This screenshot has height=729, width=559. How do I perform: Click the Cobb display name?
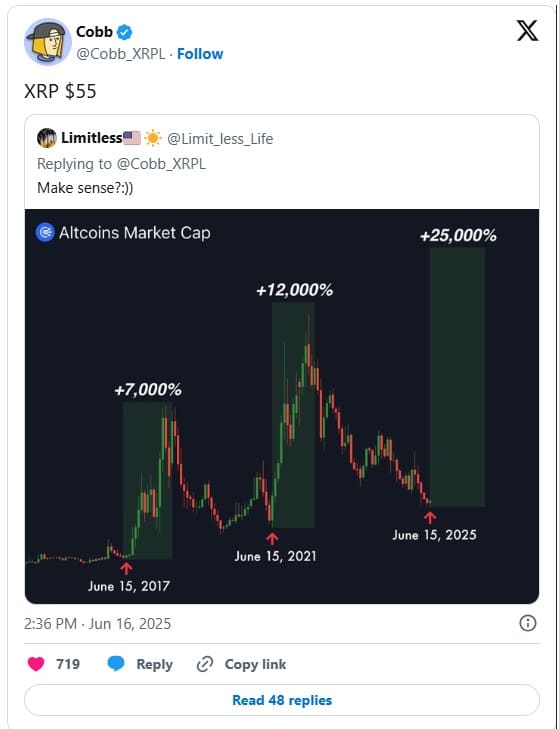pos(94,32)
